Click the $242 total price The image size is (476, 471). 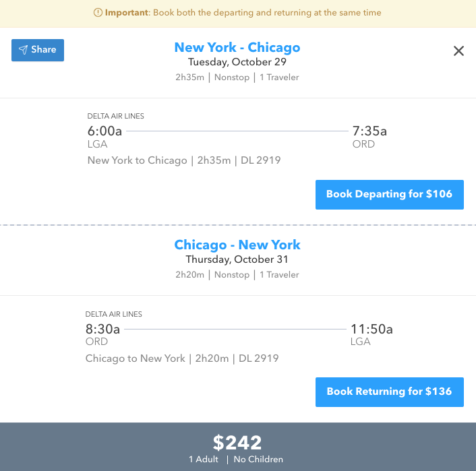[x=237, y=442]
